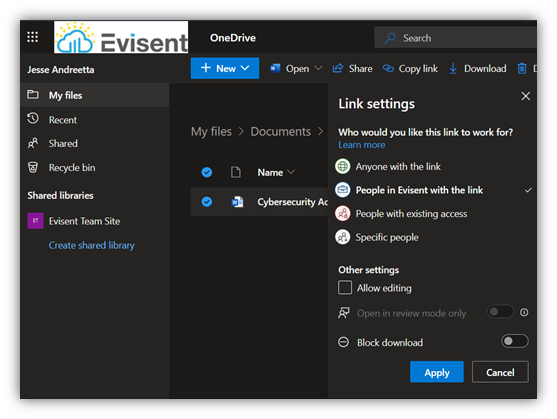Open Recycle bin in the sidebar
557x419 pixels.
tap(94, 167)
